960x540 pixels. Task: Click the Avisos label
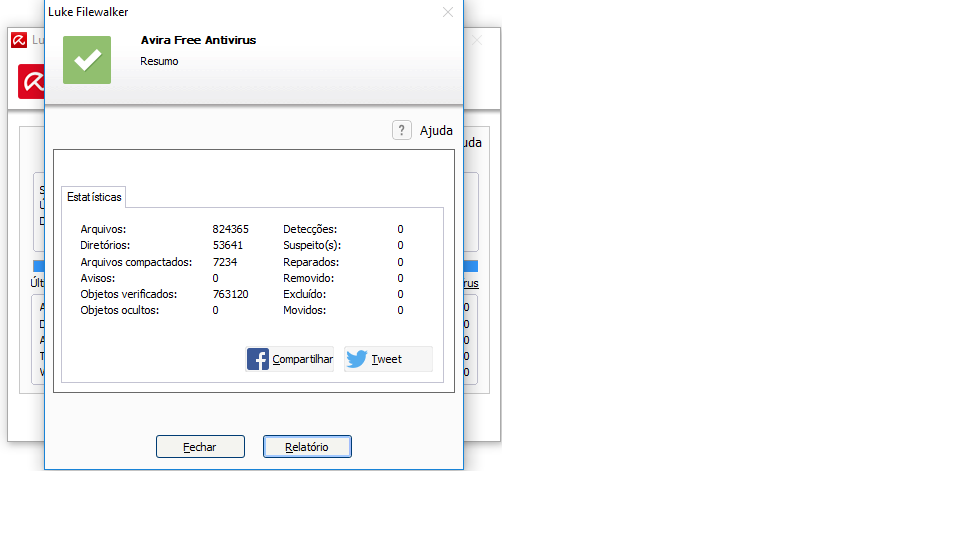(x=97, y=278)
